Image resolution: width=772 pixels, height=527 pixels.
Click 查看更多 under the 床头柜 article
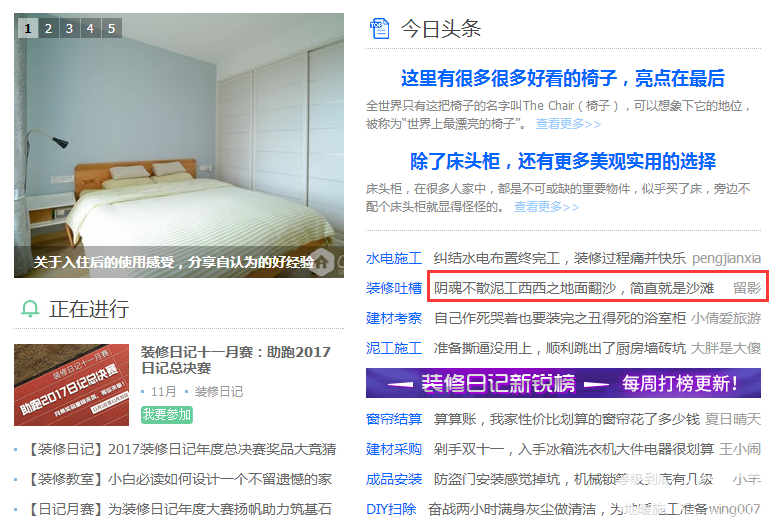[x=547, y=206]
